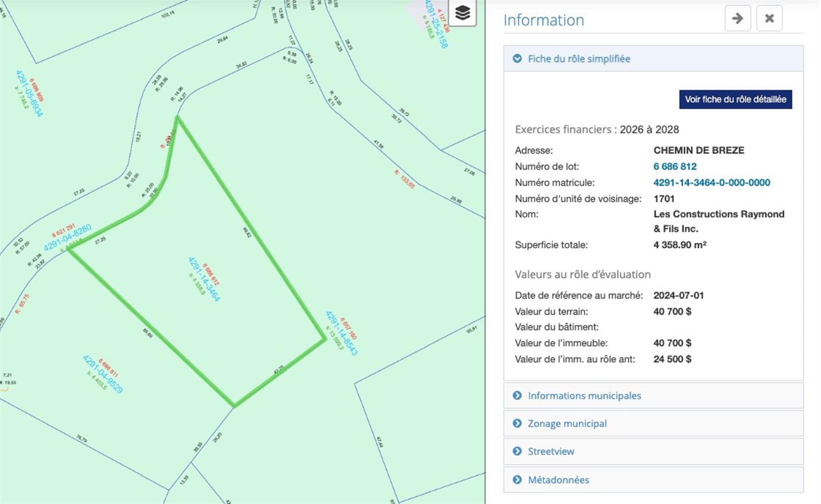The width and height of the screenshot is (821, 504).
Task: Click the Informations municipales arrow icon
Action: tap(517, 396)
